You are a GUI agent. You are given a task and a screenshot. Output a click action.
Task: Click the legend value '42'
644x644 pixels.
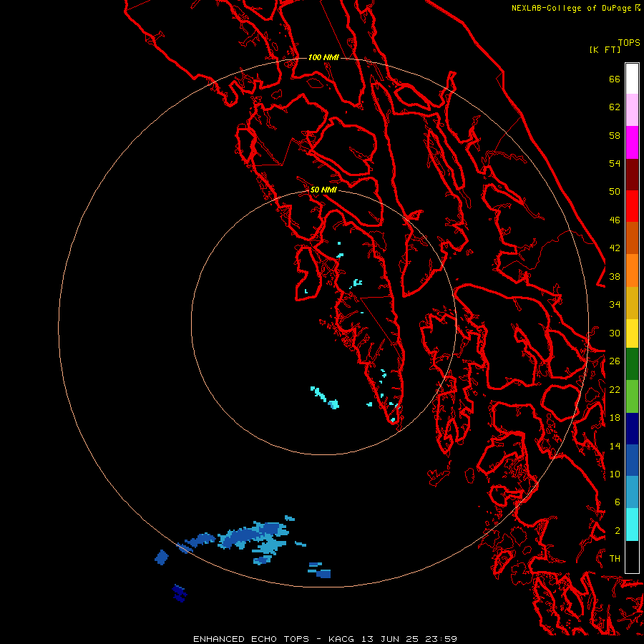(615, 248)
